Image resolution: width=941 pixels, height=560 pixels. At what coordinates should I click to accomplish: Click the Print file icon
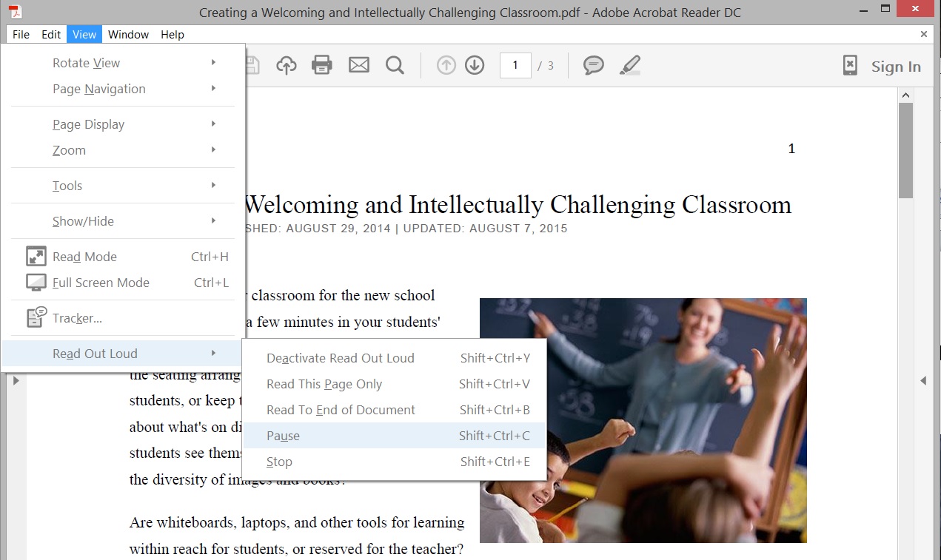tap(322, 65)
